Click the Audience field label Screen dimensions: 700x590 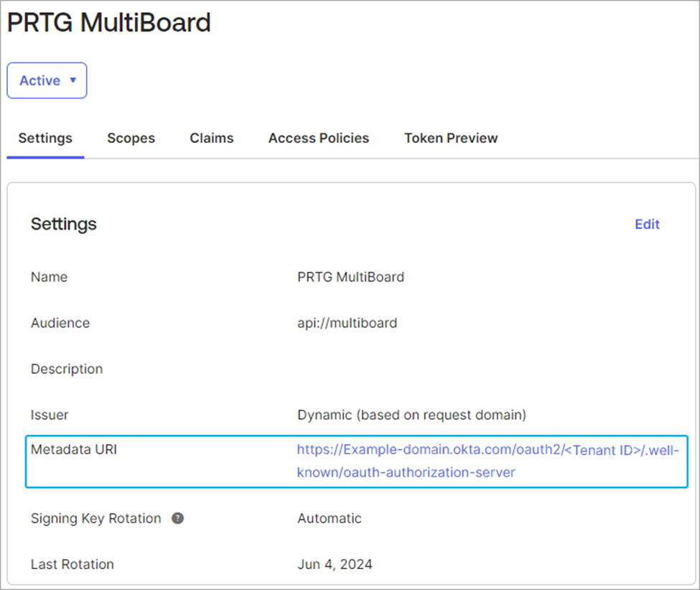click(60, 323)
